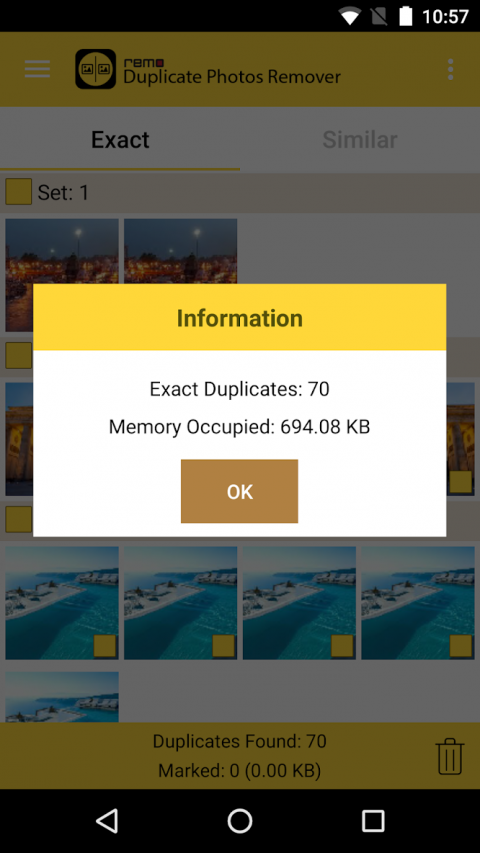
Task: Mark the fourth pool photo checkbox
Action: point(461,646)
